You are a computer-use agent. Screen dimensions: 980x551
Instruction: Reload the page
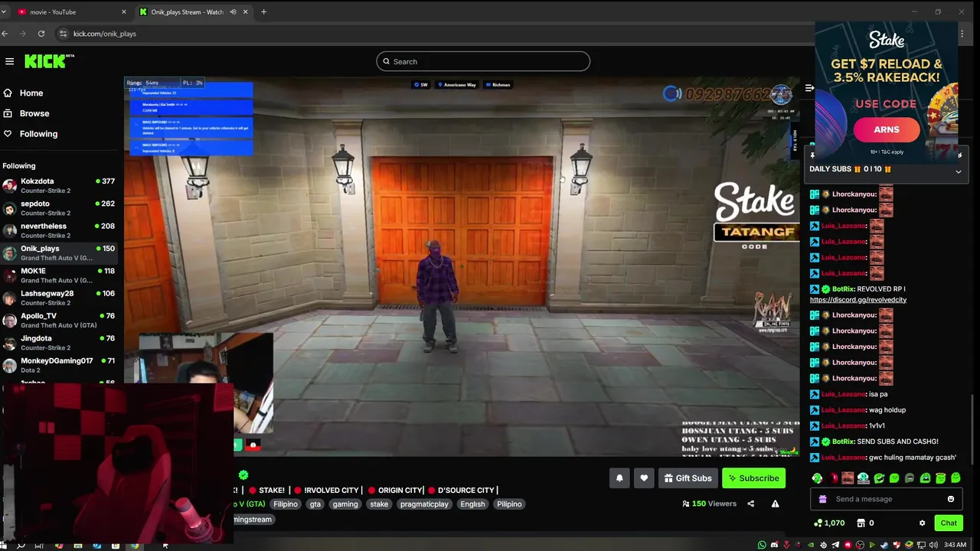coord(41,34)
